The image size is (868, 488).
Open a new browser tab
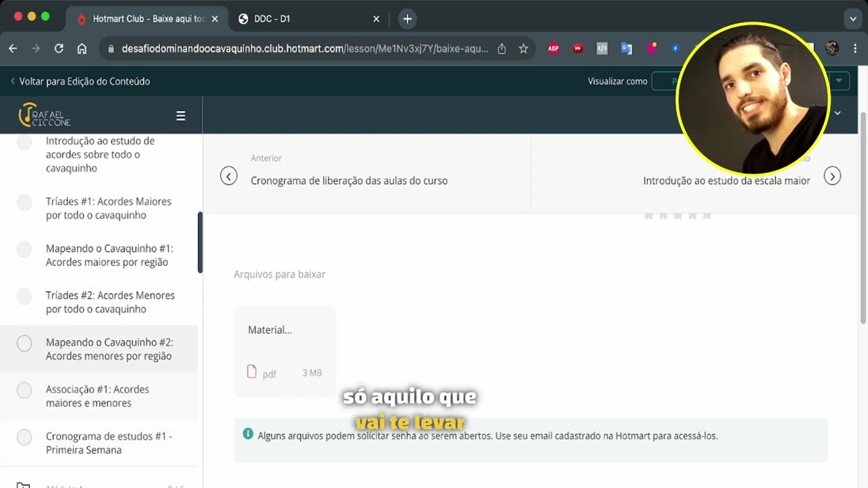[407, 19]
